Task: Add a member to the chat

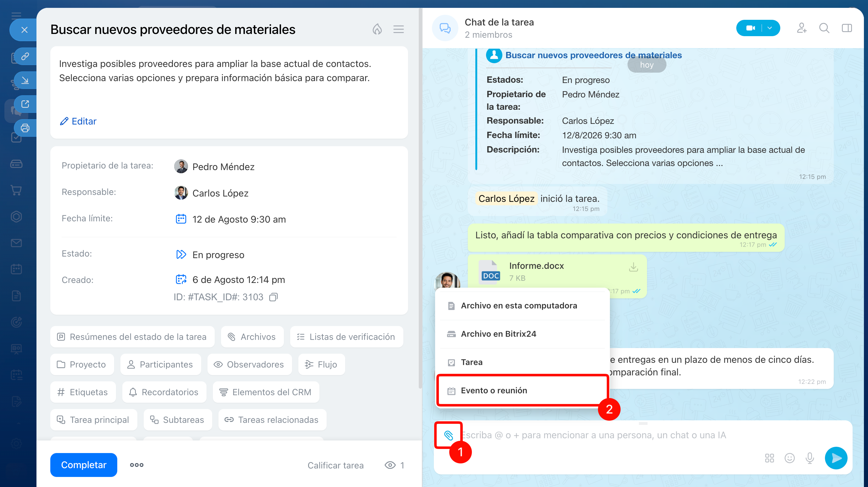Action: click(802, 28)
